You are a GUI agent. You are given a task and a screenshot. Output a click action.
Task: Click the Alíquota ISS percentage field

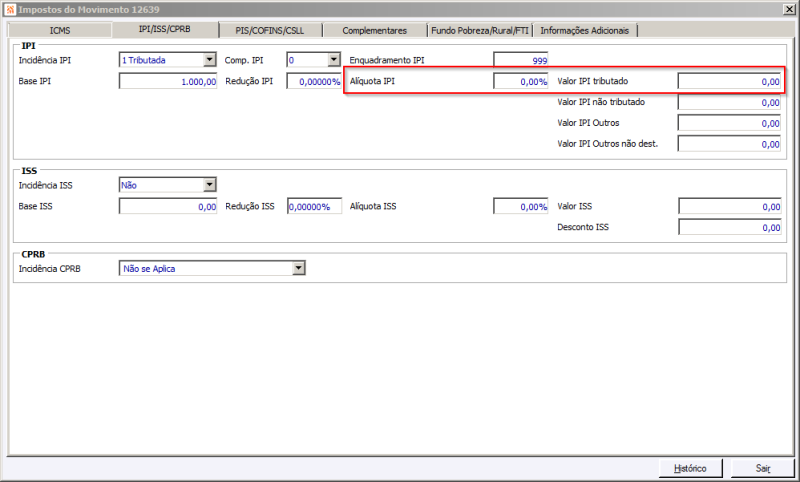click(x=520, y=206)
